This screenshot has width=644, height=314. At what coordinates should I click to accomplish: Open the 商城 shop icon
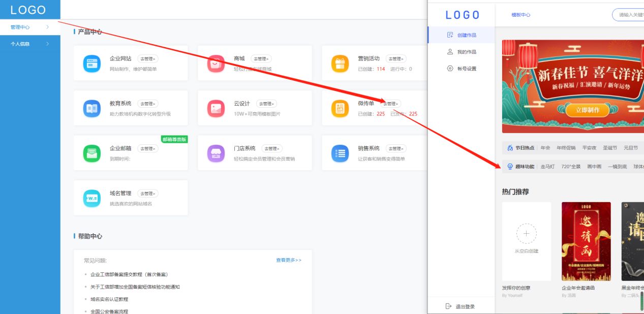point(216,64)
